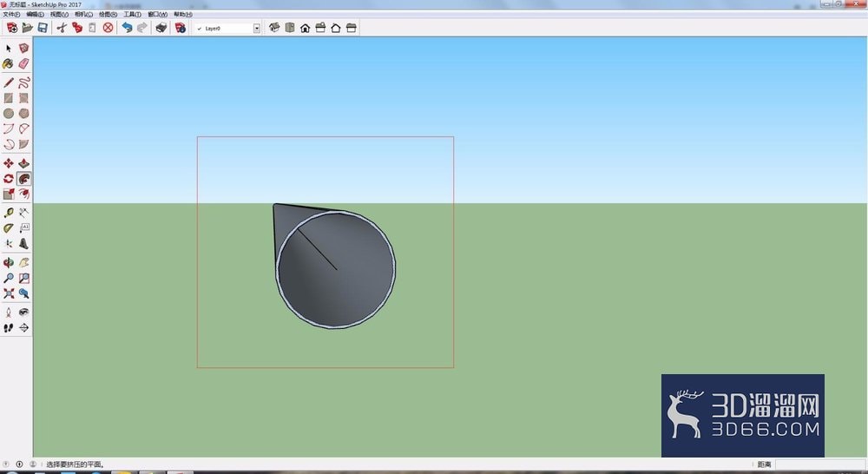Image resolution: width=868 pixels, height=474 pixels.
Task: Click the Save floppy disk button
Action: 43,28
